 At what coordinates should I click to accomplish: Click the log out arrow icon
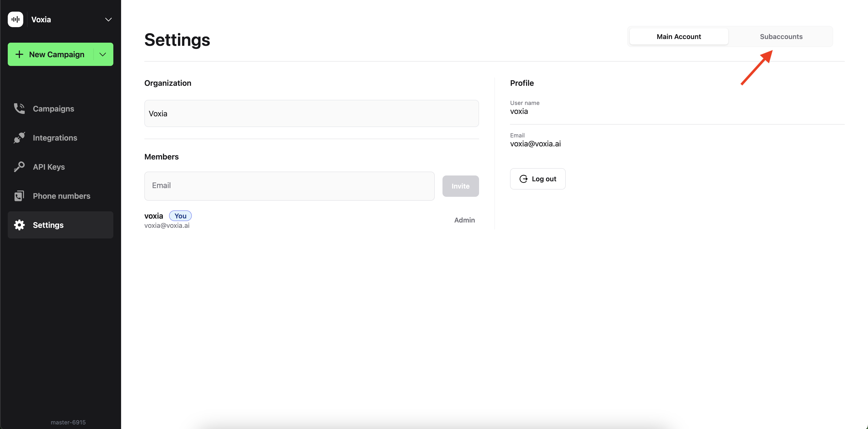523,179
